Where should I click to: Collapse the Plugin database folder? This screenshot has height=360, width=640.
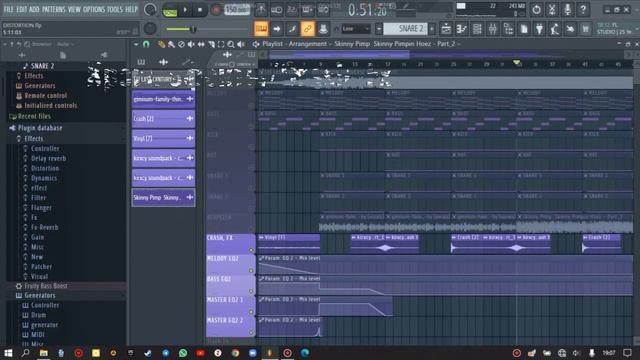pyautogui.click(x=39, y=128)
